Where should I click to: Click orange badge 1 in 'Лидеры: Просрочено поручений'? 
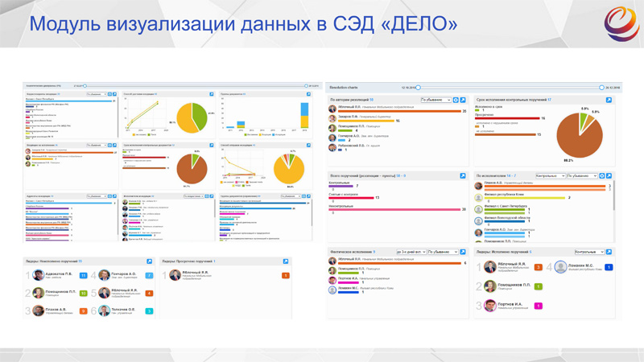click(286, 275)
